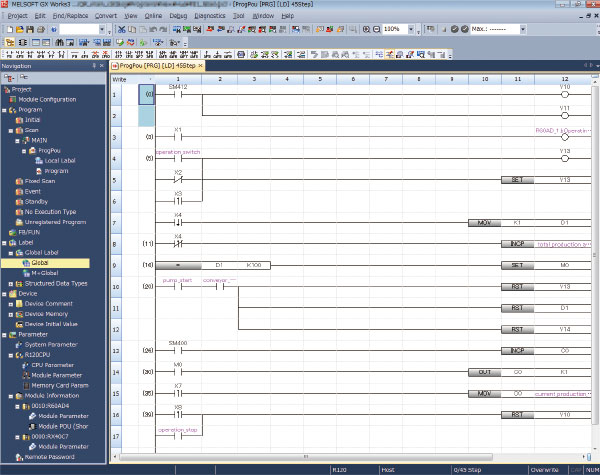This screenshot has height=475, width=600.
Task: Click the Zoom In magnifier icon
Action: pyautogui.click(x=366, y=29)
